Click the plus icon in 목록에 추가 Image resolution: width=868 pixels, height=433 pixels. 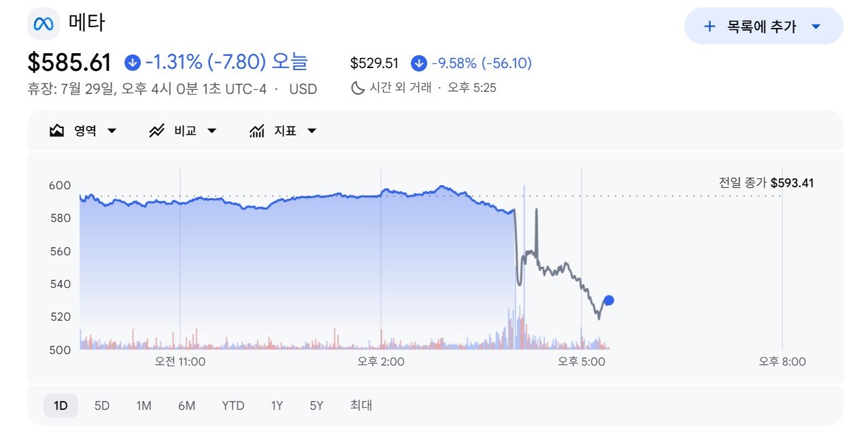tap(710, 27)
